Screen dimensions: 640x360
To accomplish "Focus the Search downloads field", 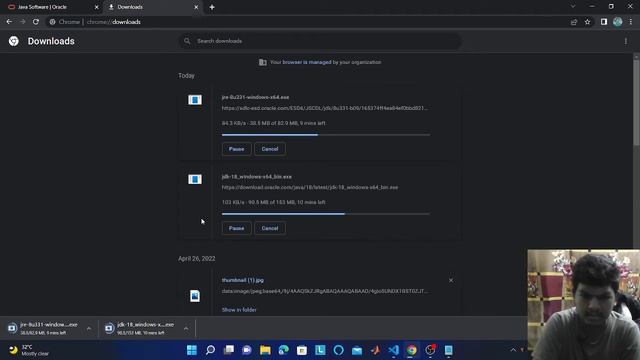I will (320, 41).
